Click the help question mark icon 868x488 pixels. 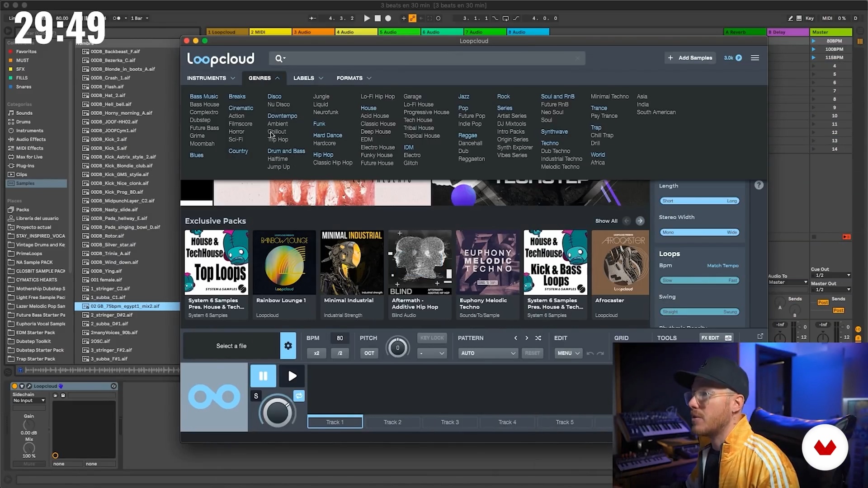(x=759, y=185)
